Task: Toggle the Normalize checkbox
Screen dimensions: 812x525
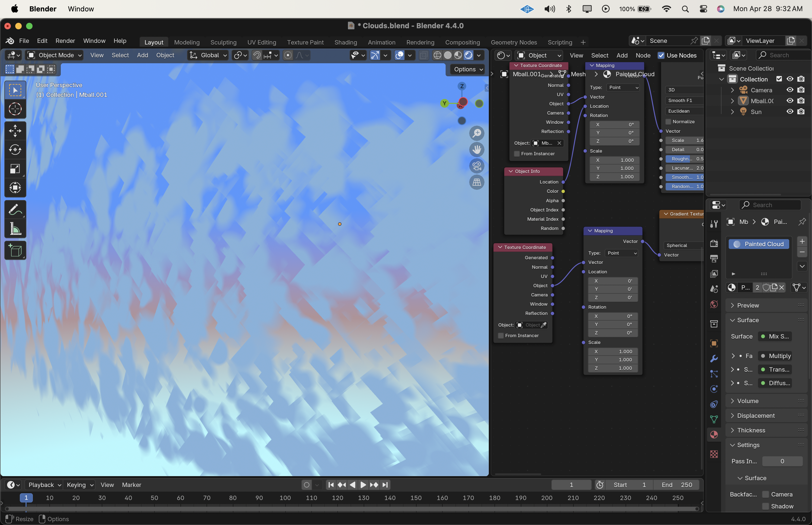Action: pyautogui.click(x=668, y=122)
